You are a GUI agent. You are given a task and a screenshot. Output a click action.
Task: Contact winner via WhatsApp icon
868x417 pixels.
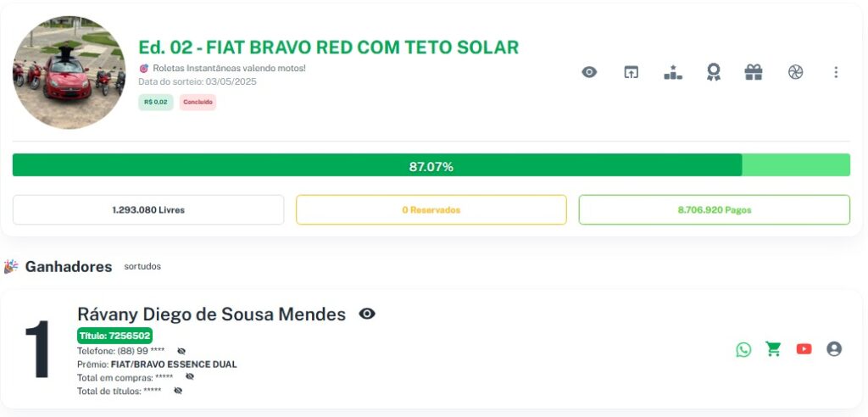coord(743,349)
